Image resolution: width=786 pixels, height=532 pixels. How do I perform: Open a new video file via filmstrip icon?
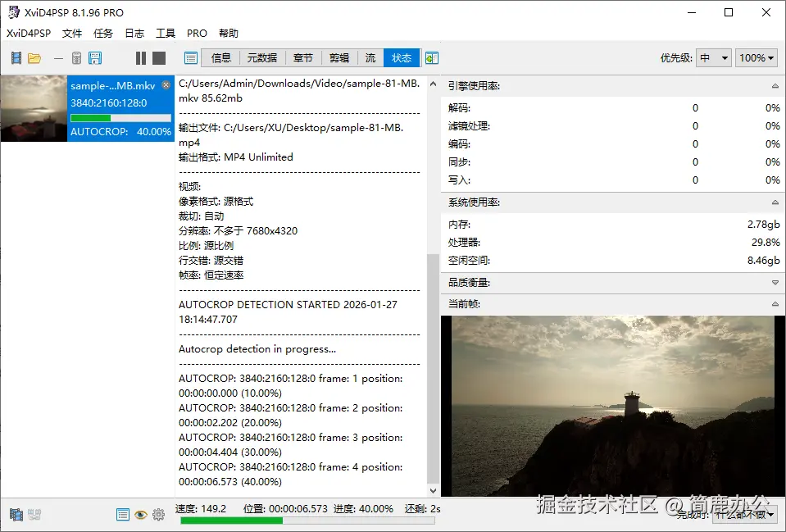pos(16,57)
